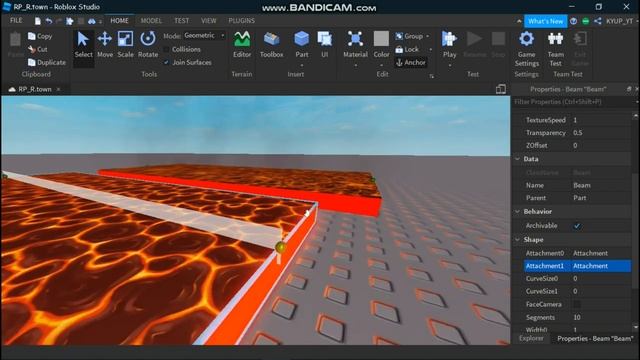Click the new file icon in quick access

(x=38, y=21)
